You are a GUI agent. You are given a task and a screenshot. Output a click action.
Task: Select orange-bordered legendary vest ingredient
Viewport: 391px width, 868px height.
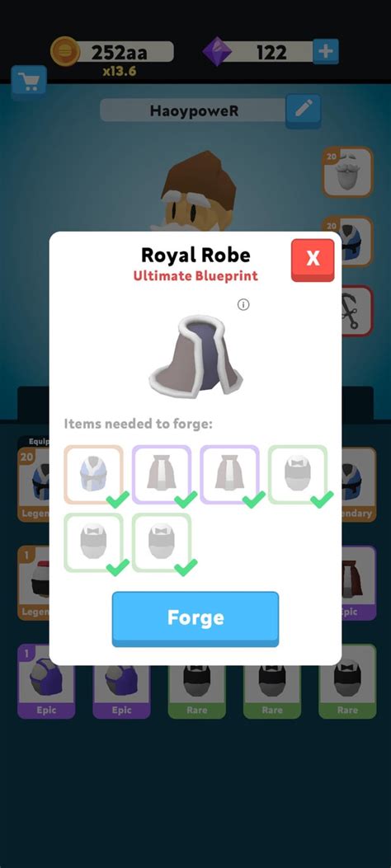click(93, 475)
